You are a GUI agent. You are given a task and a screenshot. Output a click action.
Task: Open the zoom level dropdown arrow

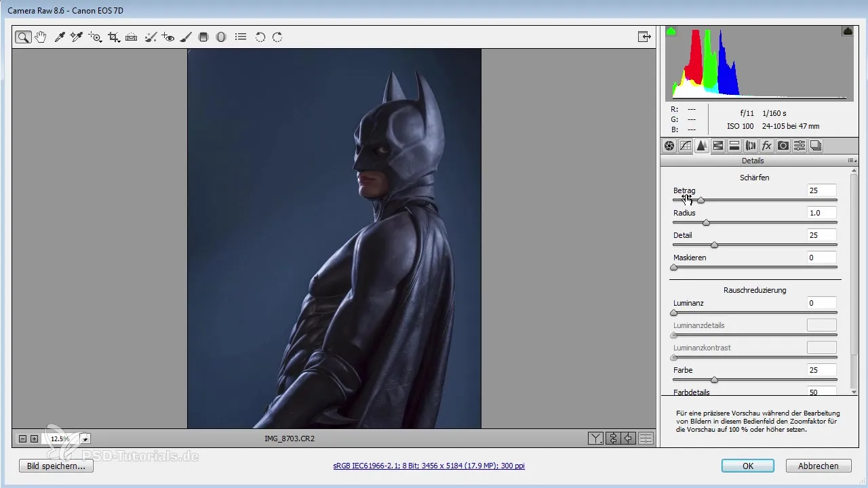click(x=85, y=439)
